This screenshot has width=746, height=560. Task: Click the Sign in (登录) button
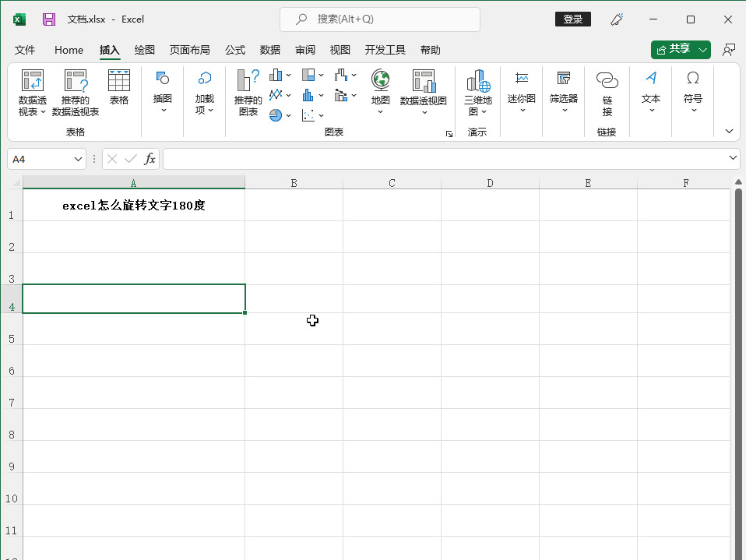(573, 19)
